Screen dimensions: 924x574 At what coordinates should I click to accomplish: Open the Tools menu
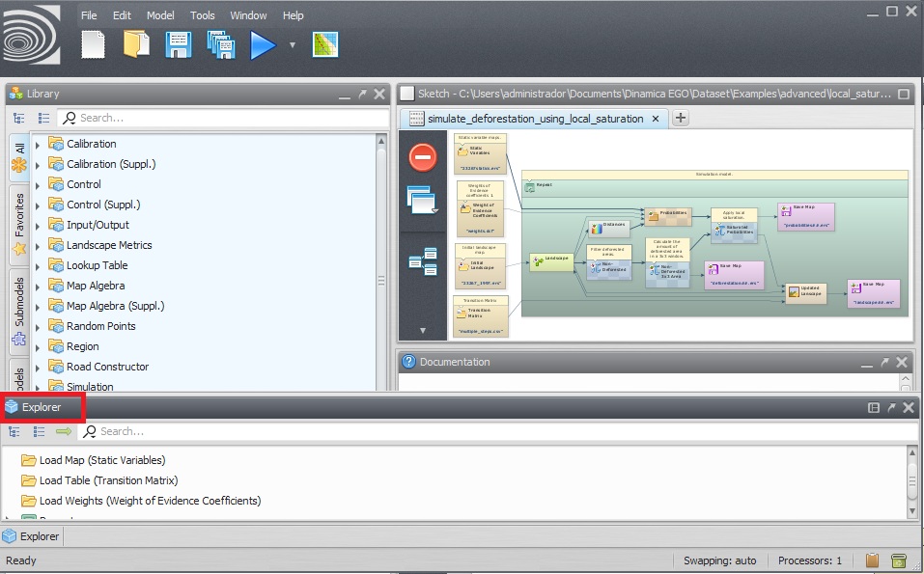click(x=203, y=15)
